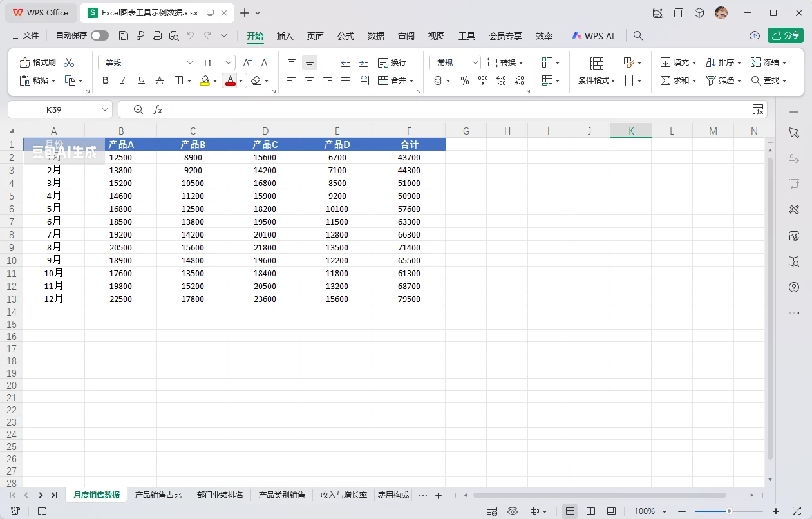Apply Underline formatting
Image resolution: width=812 pixels, height=519 pixels.
pyautogui.click(x=142, y=80)
